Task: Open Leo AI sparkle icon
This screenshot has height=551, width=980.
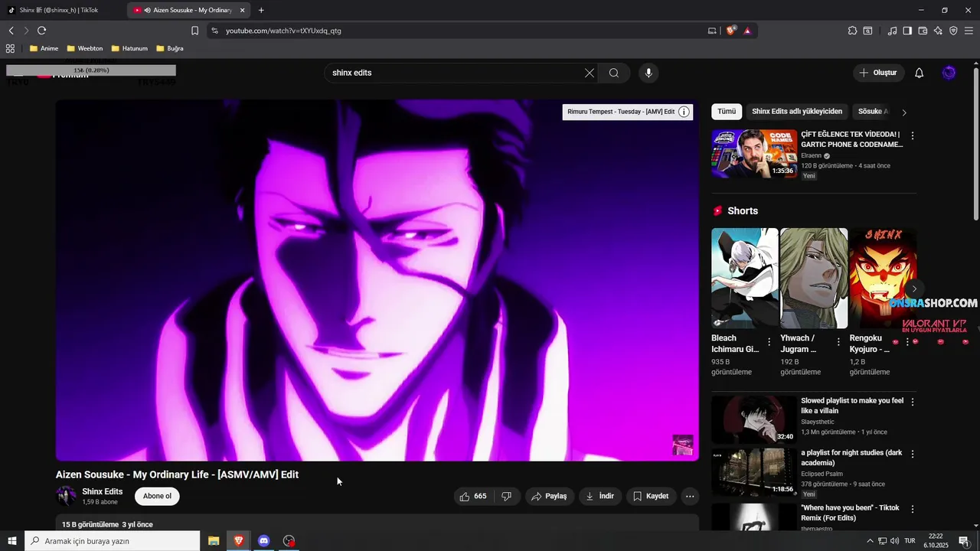Action: click(938, 31)
